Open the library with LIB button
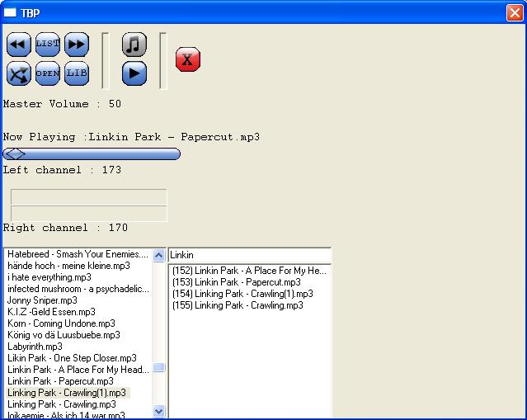This screenshot has width=527, height=420. pos(76,73)
